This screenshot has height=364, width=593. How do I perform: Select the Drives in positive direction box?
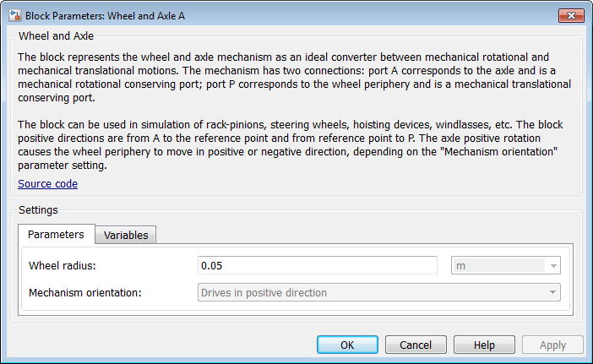pos(372,293)
